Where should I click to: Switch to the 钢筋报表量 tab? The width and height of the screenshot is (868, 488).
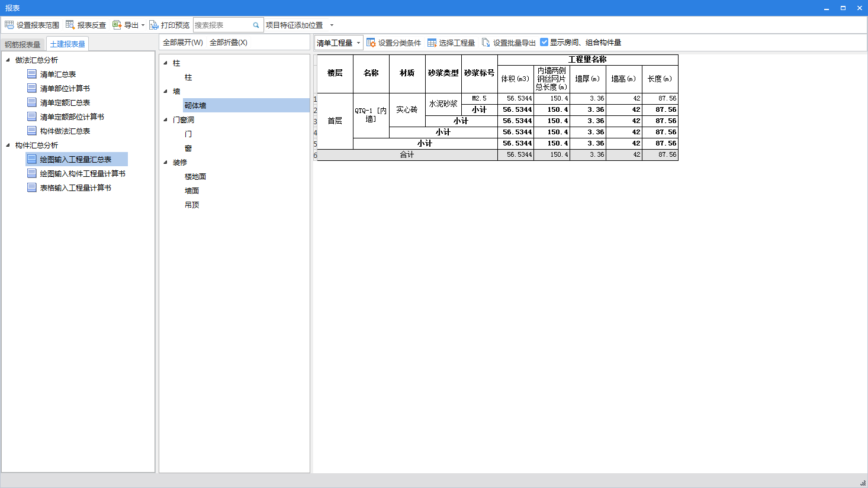pos(22,44)
